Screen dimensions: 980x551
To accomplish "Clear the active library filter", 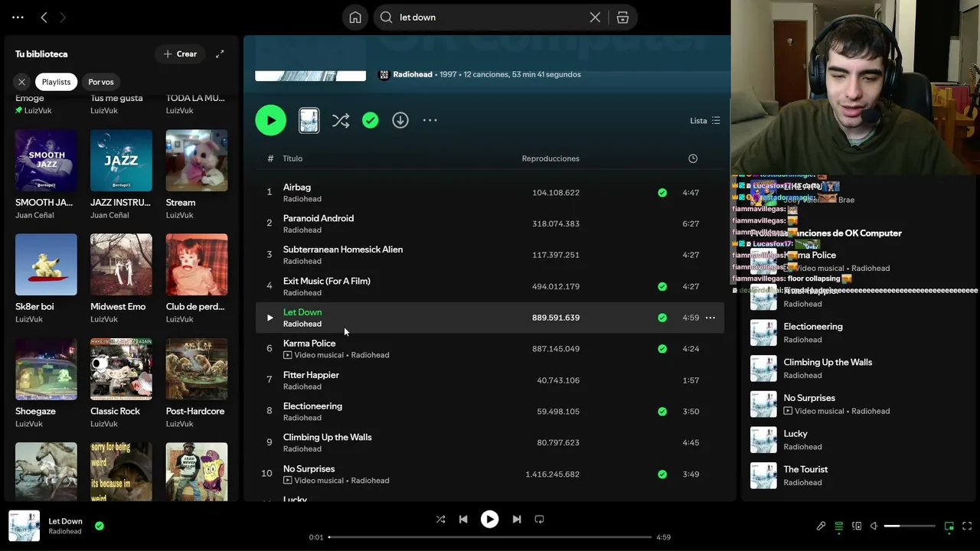I will coord(21,82).
